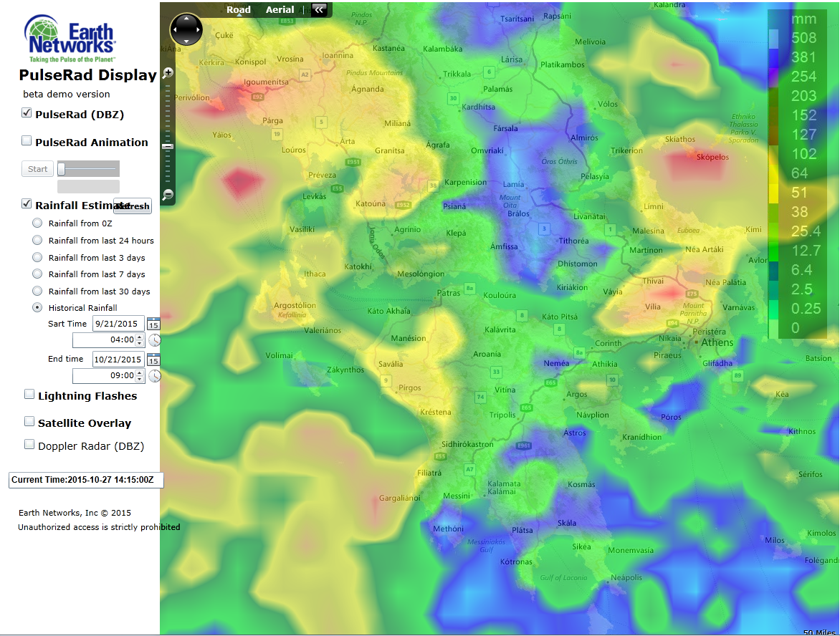
Task: Collapse the map type bar with the chevron
Action: click(319, 9)
